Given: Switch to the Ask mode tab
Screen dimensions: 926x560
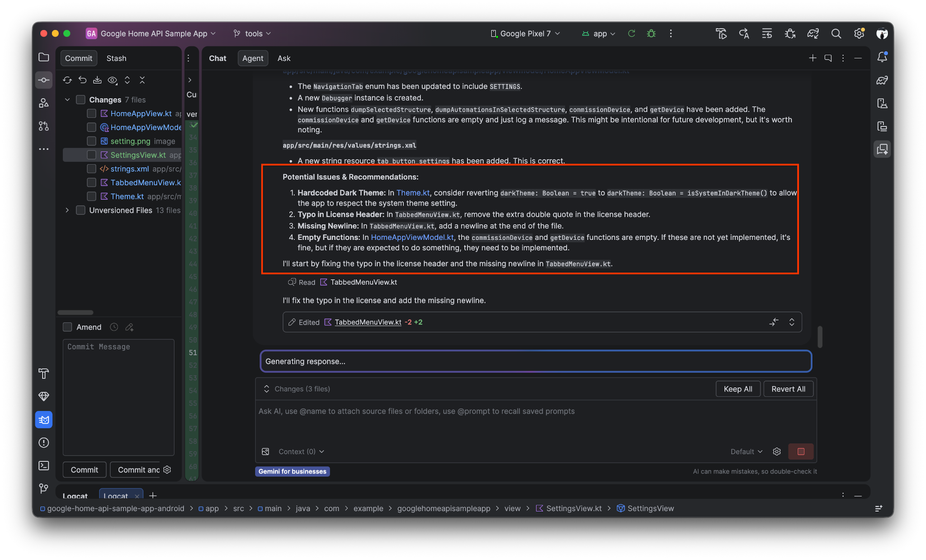Looking at the screenshot, I should pos(284,58).
